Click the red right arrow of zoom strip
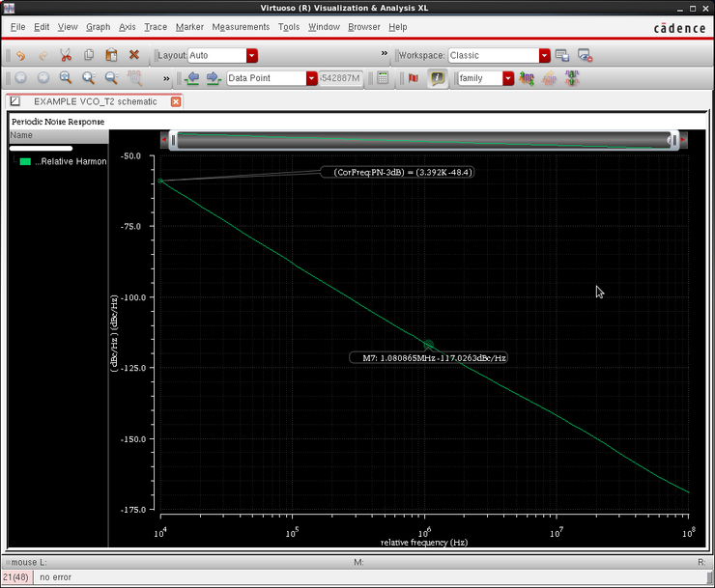Viewport: 715px width, 588px height. (683, 140)
